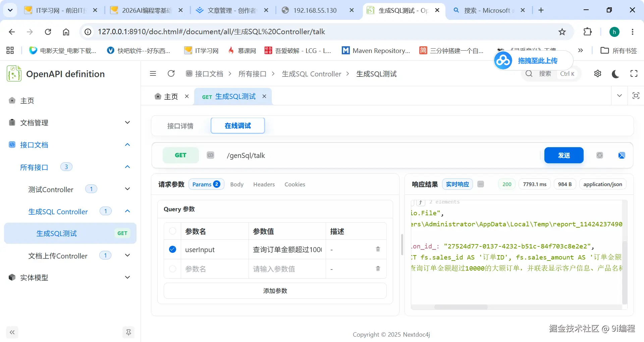Click the more icon beside 实时响应
Image resolution: width=644 pixels, height=342 pixels.
[x=481, y=184]
